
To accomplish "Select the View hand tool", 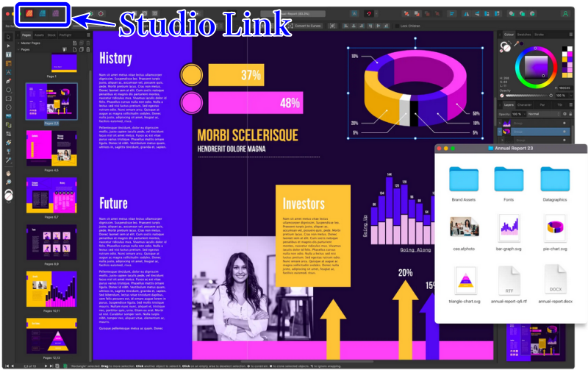I will coord(8,174).
